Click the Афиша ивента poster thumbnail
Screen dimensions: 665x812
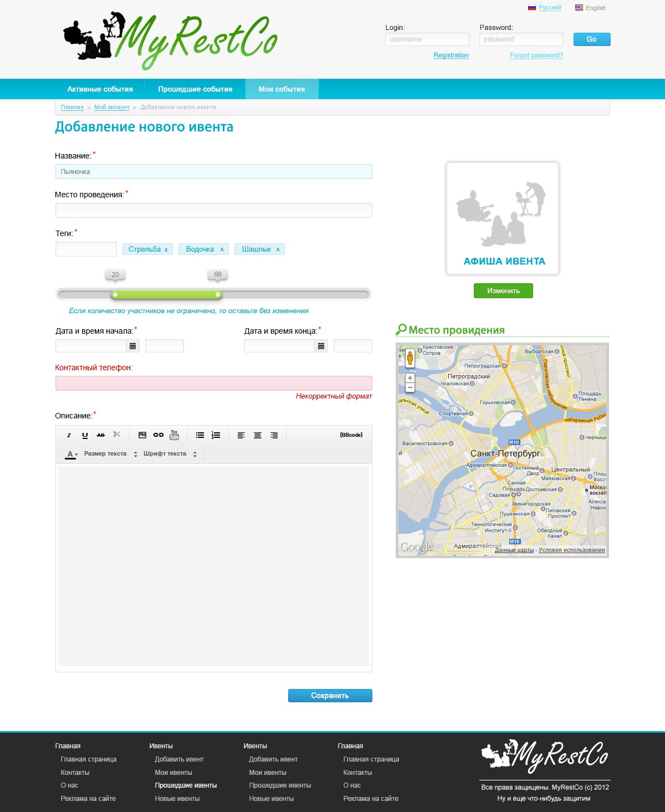503,218
